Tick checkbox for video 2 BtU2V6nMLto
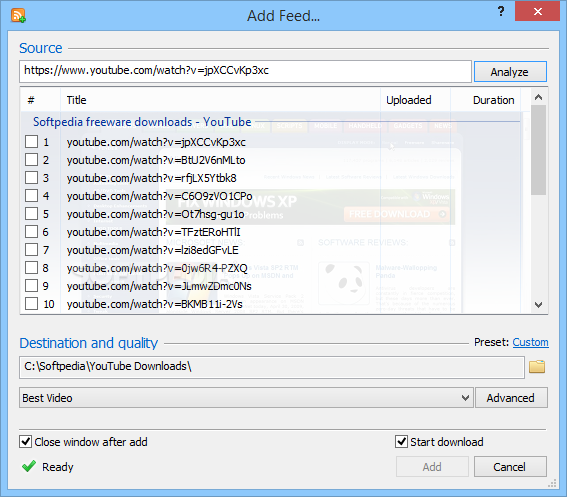The height and width of the screenshot is (497, 567). tap(31, 160)
